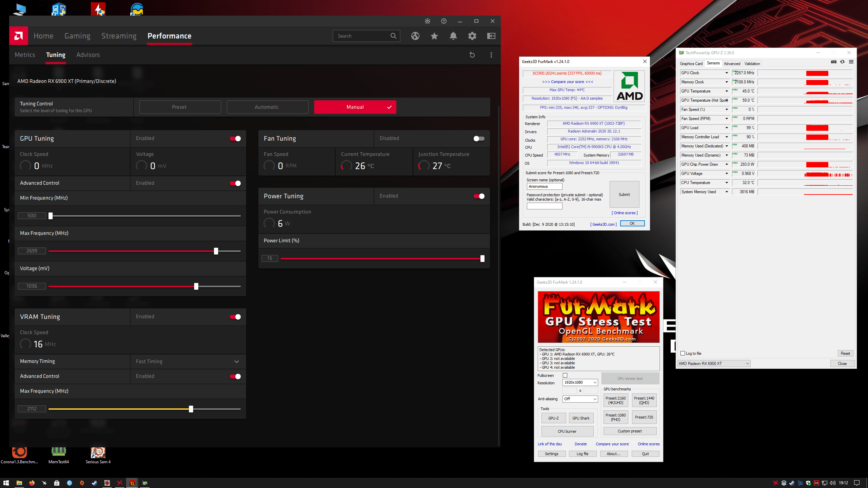The width and height of the screenshot is (868, 488).
Task: Open Serious Sam 4 desktop icon
Action: coord(98,455)
